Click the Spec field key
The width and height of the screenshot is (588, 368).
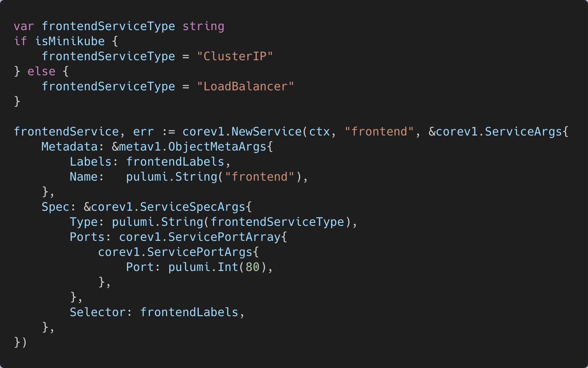[x=55, y=207]
